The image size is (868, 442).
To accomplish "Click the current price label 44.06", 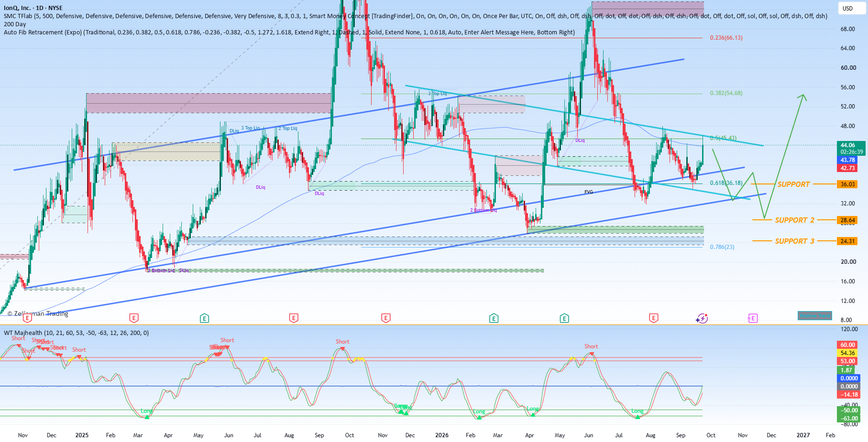I will point(851,145).
